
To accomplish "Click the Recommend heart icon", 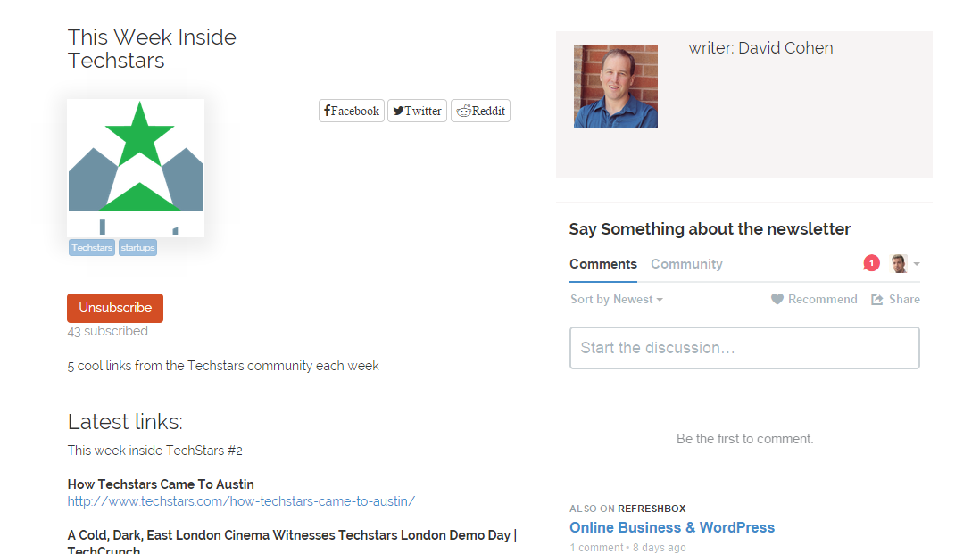I will tap(777, 300).
